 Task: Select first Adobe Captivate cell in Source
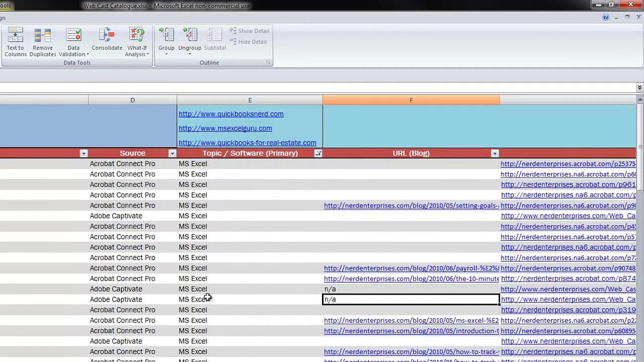[133, 216]
